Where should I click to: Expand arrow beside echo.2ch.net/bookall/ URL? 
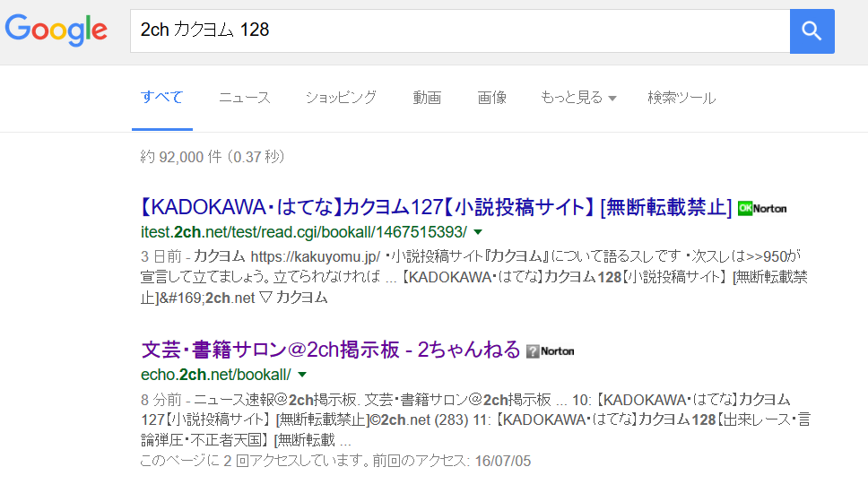click(302, 375)
